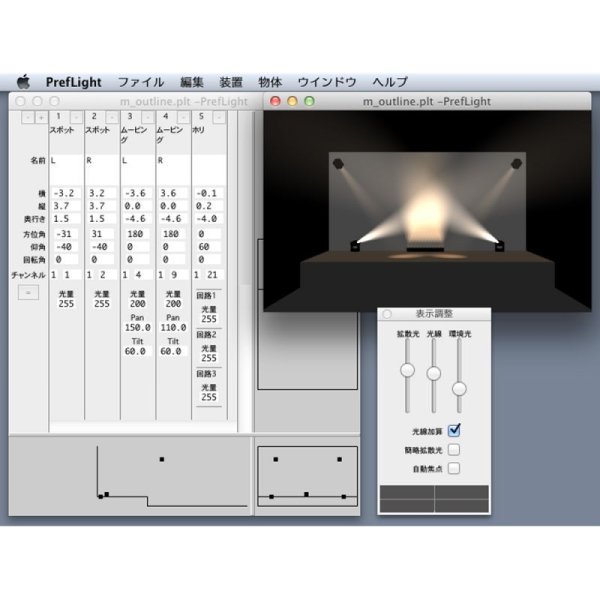Enable the 自動焦点 checkbox
The image size is (600, 600).
pos(454,467)
